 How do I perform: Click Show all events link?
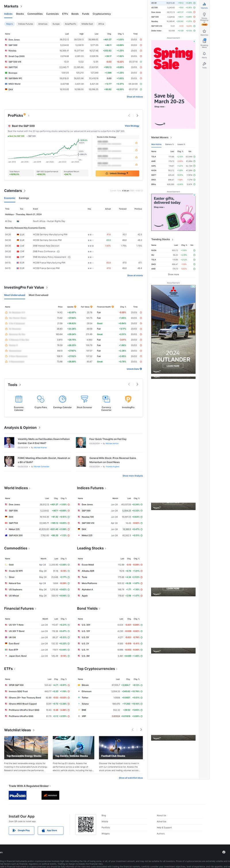(x=135, y=275)
